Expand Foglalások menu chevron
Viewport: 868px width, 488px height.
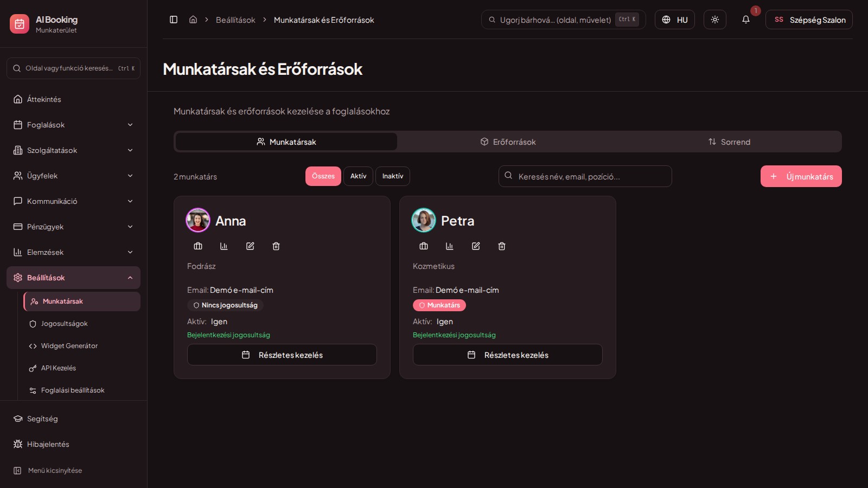[130, 125]
